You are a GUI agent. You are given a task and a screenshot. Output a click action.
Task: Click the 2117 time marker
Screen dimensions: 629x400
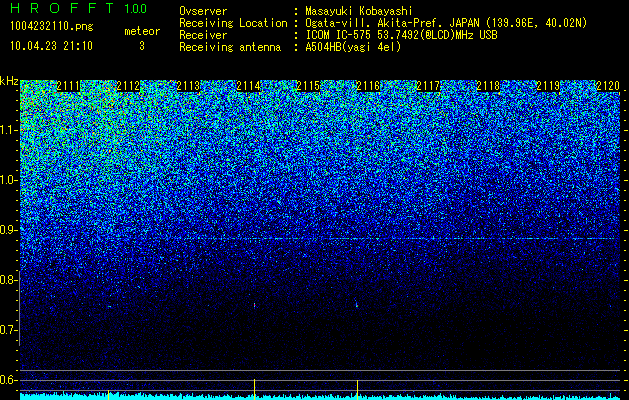click(x=428, y=86)
